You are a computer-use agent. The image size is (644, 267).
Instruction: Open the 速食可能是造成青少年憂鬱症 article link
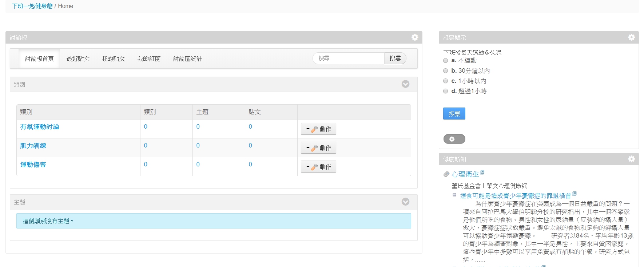click(516, 196)
